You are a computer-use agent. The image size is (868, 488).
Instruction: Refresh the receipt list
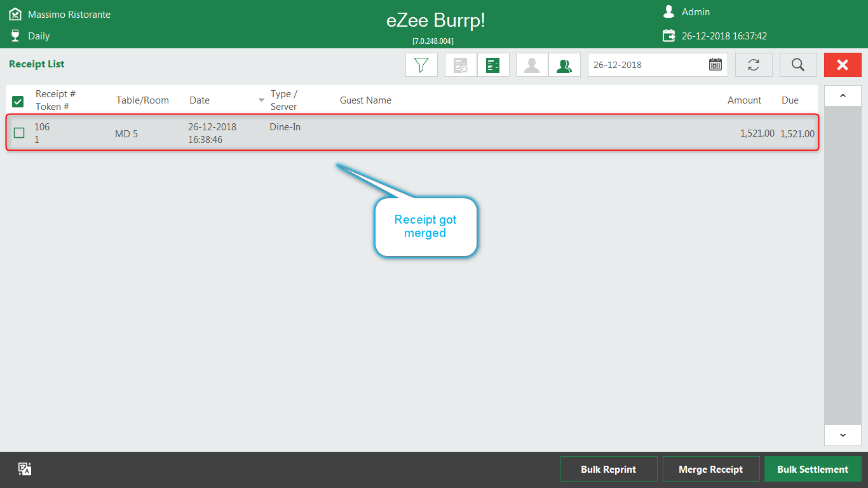pyautogui.click(x=754, y=65)
